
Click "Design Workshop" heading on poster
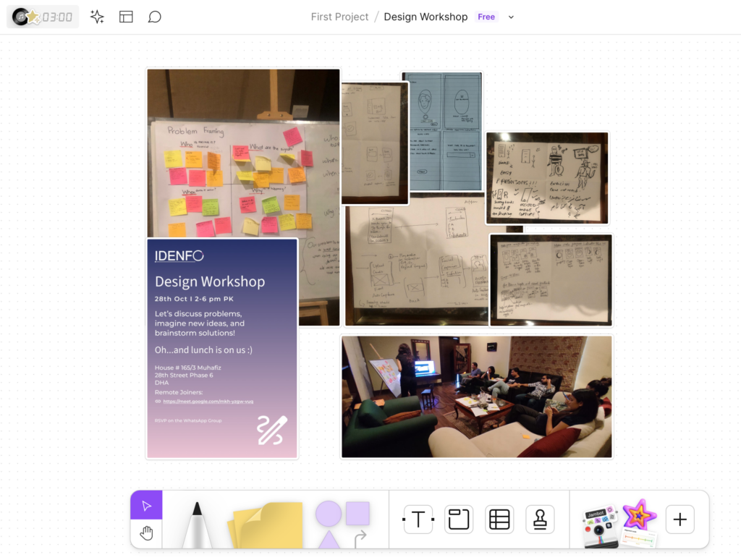[210, 281]
